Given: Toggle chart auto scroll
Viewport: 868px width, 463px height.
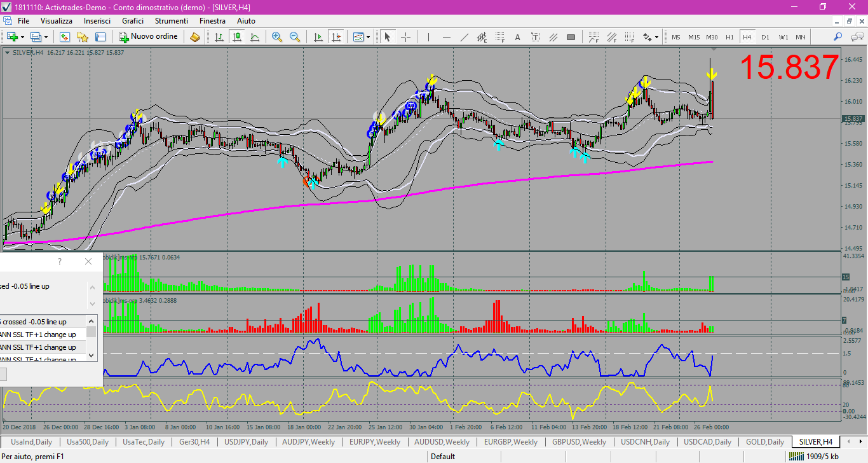Looking at the screenshot, I should click(x=318, y=37).
